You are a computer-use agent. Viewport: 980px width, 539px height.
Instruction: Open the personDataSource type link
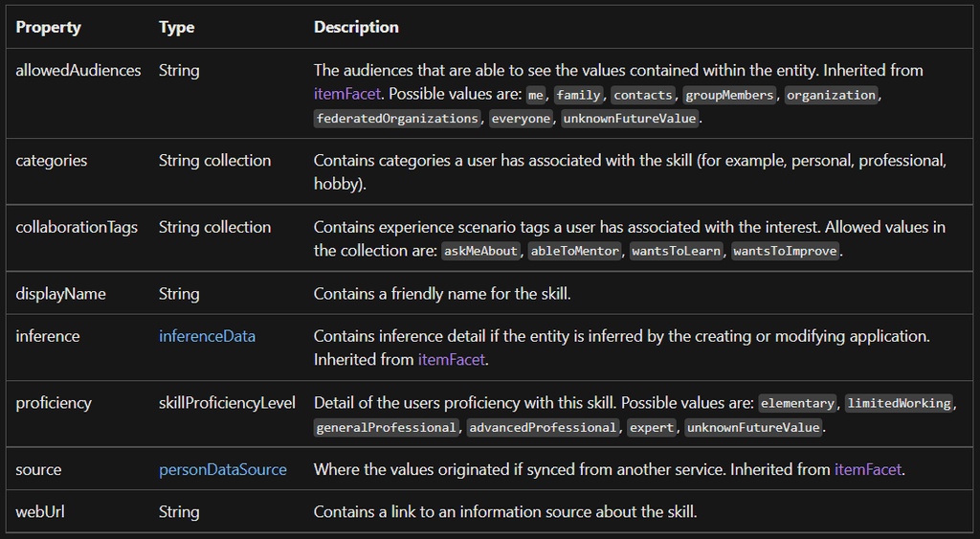(x=222, y=470)
